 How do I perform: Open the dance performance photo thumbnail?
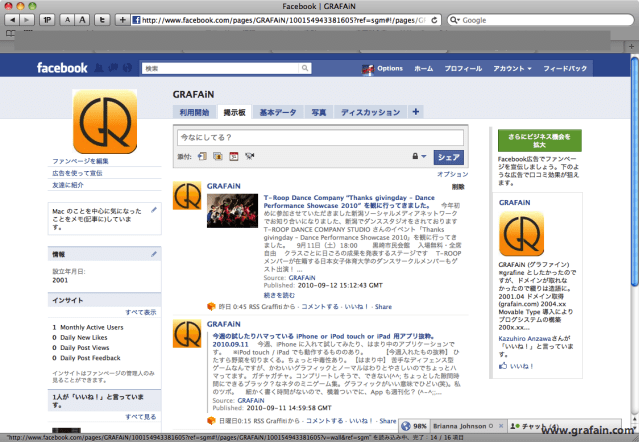click(232, 211)
